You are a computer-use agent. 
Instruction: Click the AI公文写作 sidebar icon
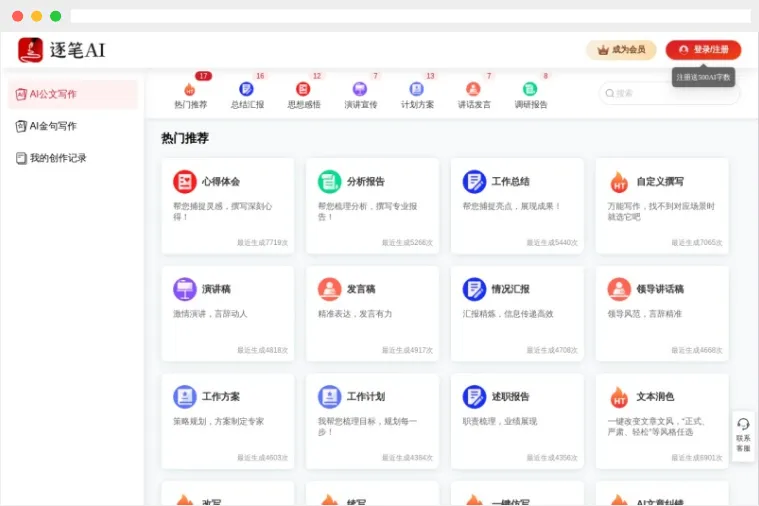21,94
